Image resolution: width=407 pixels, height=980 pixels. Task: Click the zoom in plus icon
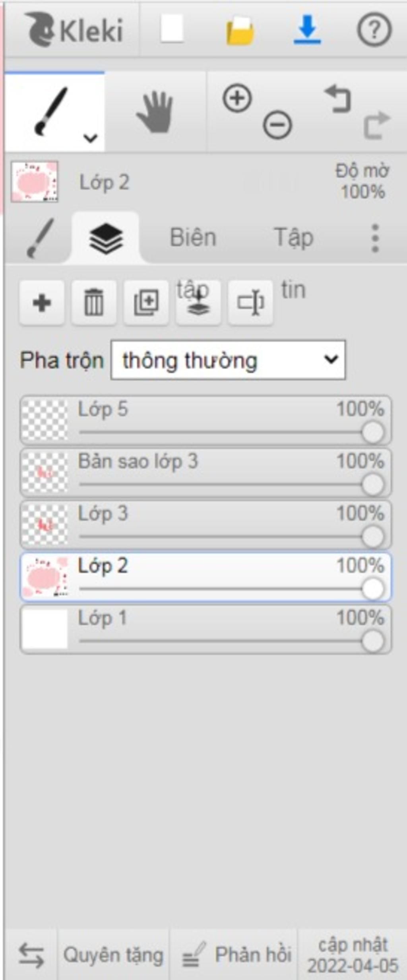pyautogui.click(x=237, y=98)
